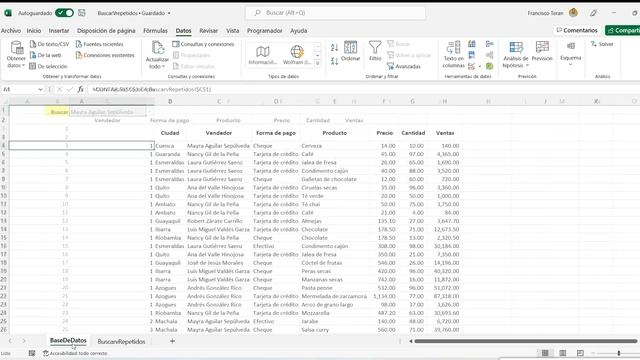
Task: Open the Disposición de página tab
Action: pyautogui.click(x=106, y=31)
